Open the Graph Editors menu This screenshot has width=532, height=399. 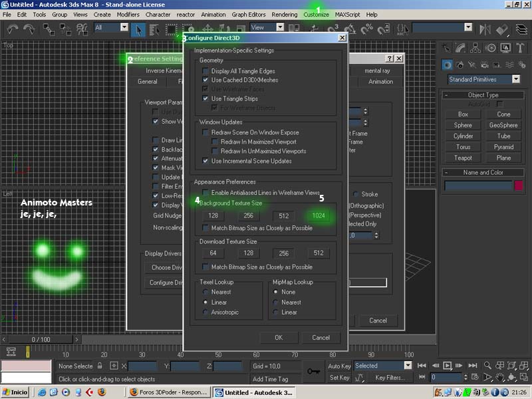248,15
